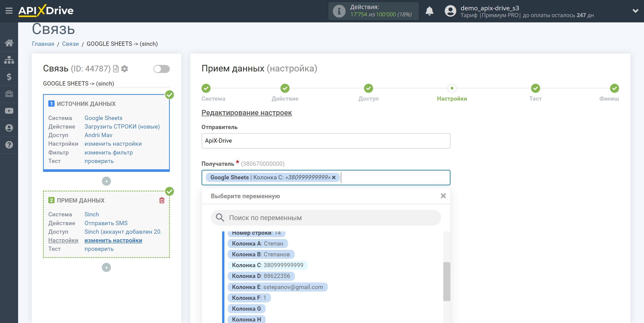Select variable Колонка G
644x323 pixels.
coord(247,309)
